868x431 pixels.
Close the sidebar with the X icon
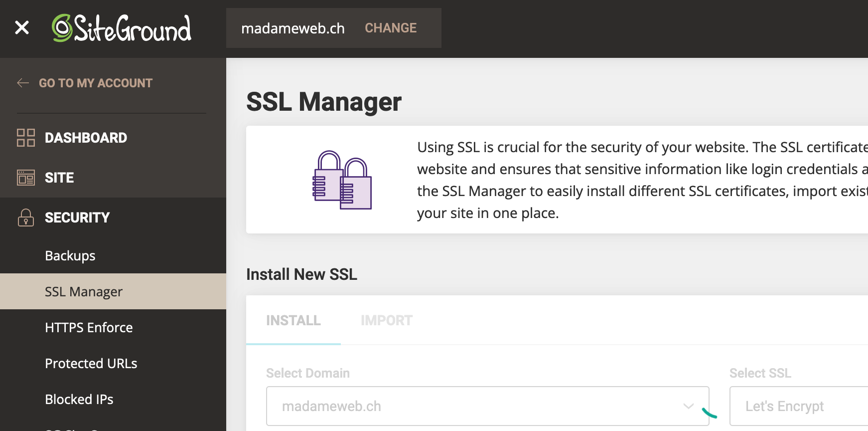[x=22, y=27]
